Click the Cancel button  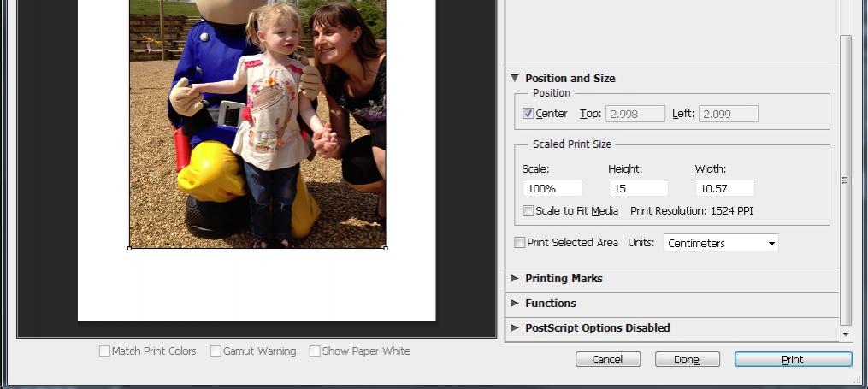coord(608,359)
